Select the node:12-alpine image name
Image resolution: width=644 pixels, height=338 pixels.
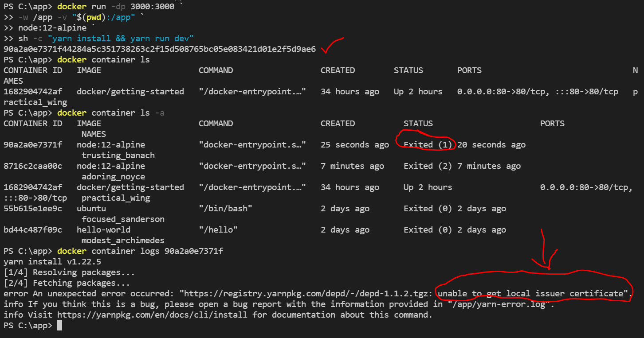coord(110,144)
